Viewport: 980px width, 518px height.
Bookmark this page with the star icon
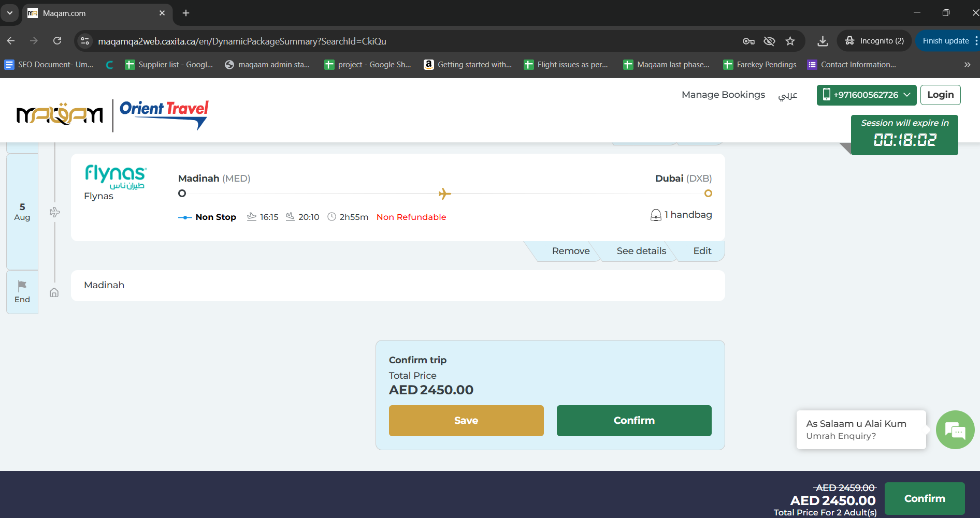(x=790, y=41)
